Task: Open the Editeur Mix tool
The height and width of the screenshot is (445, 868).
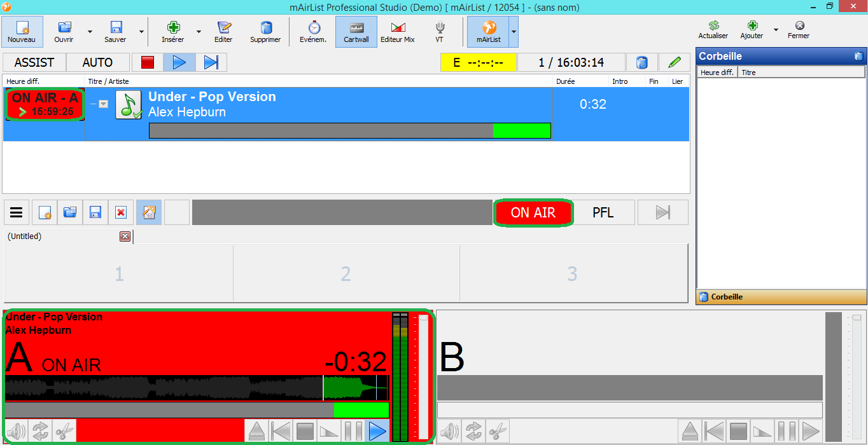Action: pyautogui.click(x=398, y=32)
